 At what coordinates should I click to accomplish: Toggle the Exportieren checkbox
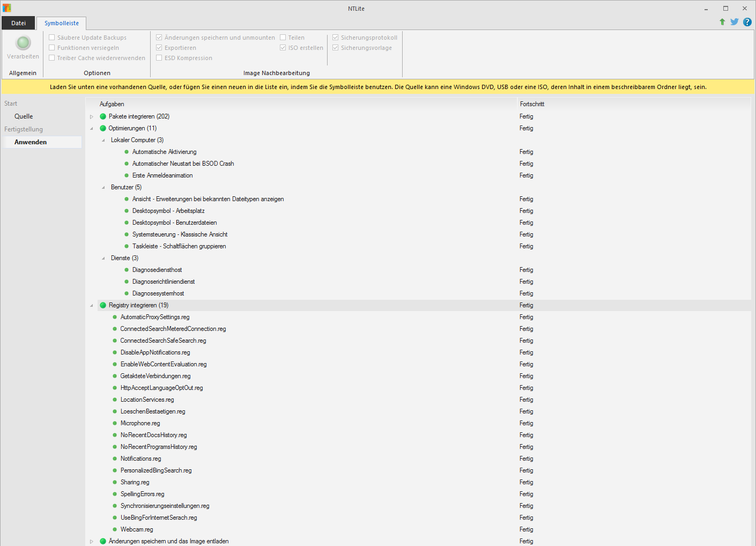159,48
